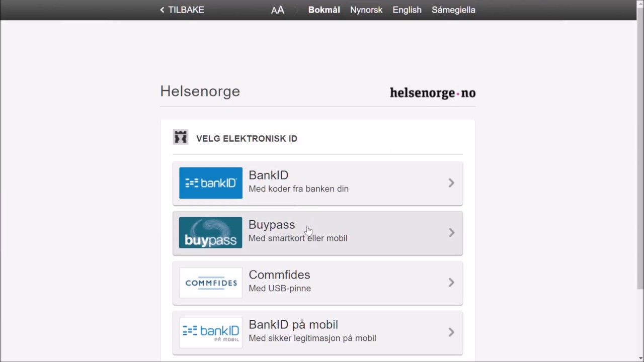
Task: Select Bokmål language option
Action: click(324, 10)
